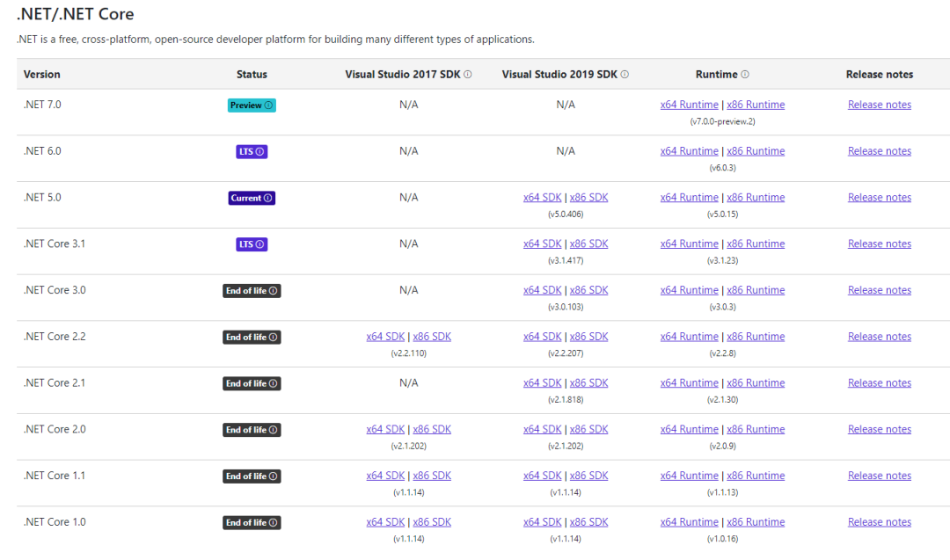
Task: Click info icon beside Visual Studio 2019 SDK header
Action: (625, 75)
